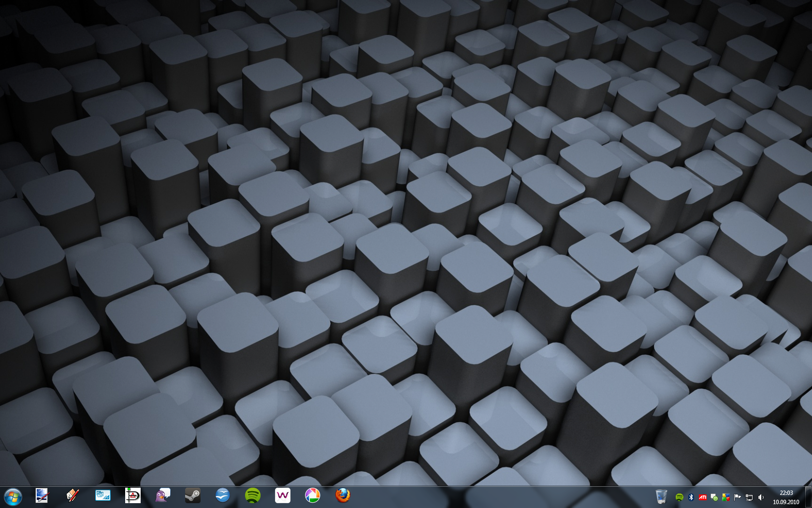This screenshot has height=508, width=812.
Task: Launch the white square icon with red A
Action: 132,495
